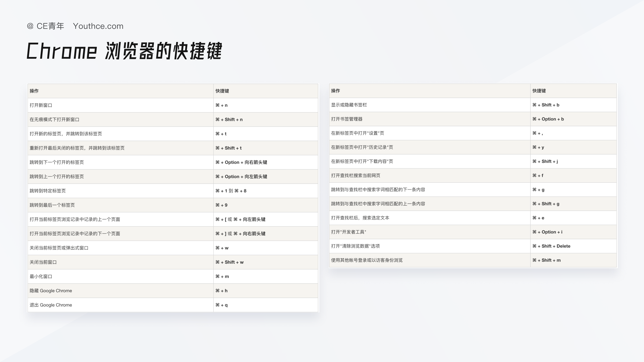Click the ⌘ + Shift + n shortcut cell

[x=229, y=119]
